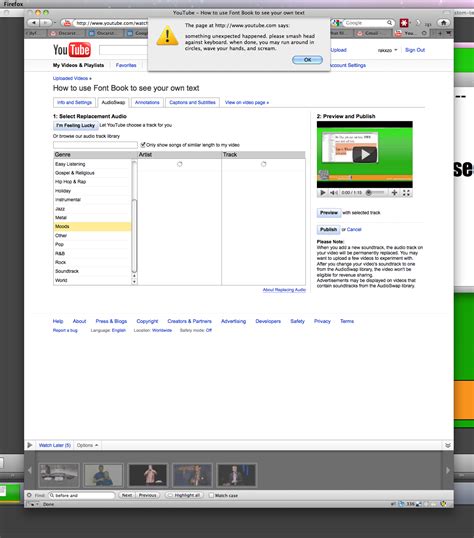Click the large play overlay on video preview
Screen dimensions: 474x538
365,154
